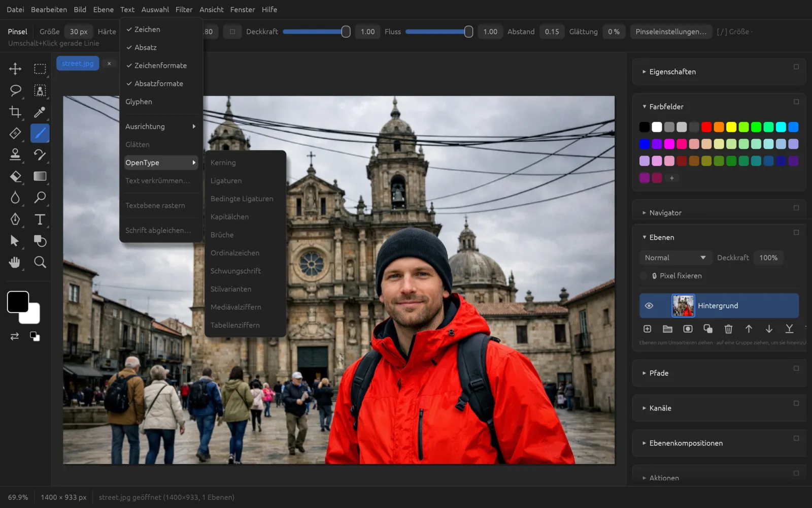Select the rectangular marquee tool
This screenshot has height=508, width=812.
[40, 69]
